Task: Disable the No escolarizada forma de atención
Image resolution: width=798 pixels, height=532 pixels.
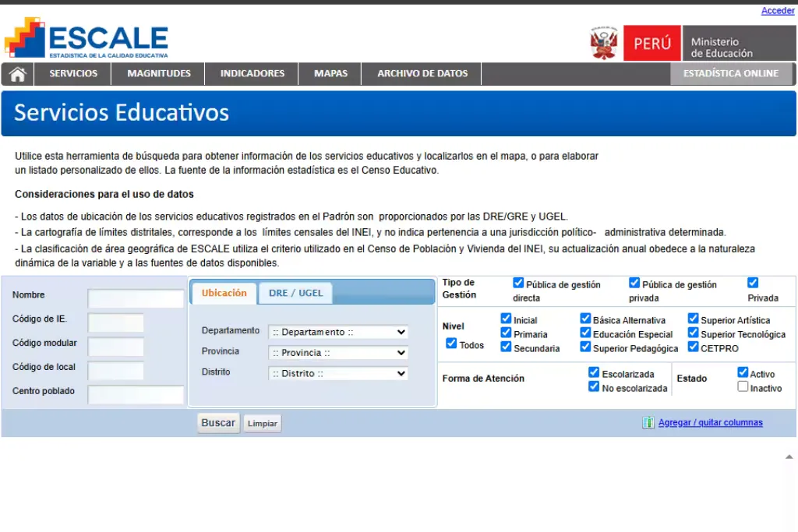Action: tap(595, 386)
